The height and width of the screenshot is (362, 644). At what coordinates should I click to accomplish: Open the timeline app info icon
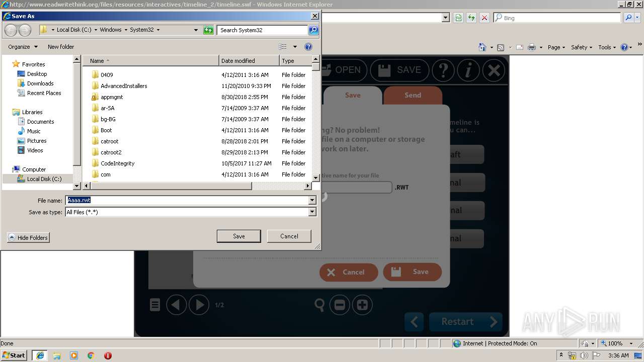pyautogui.click(x=468, y=70)
